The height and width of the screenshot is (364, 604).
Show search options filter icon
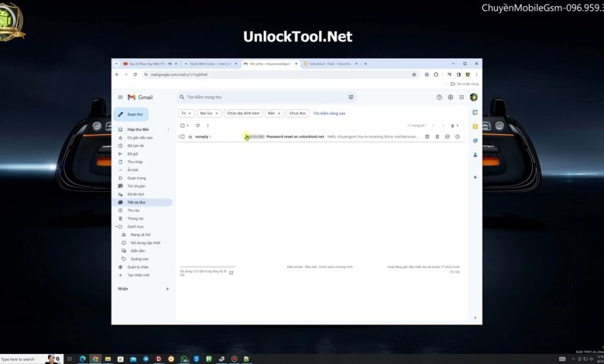351,98
